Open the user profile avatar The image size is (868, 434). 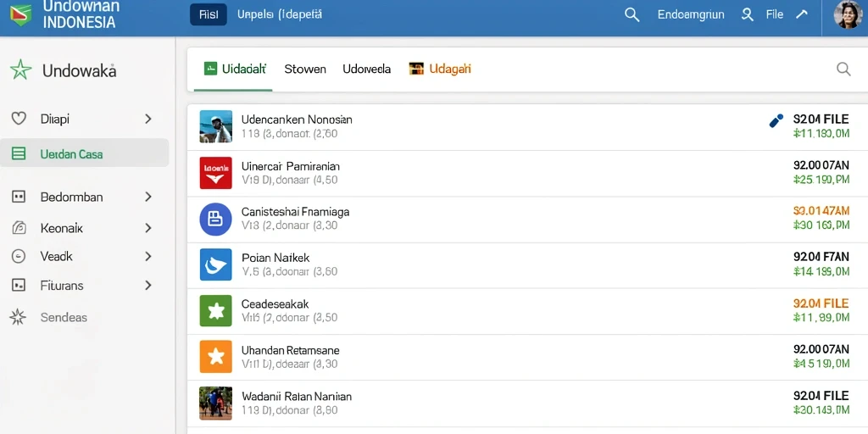coord(848,14)
